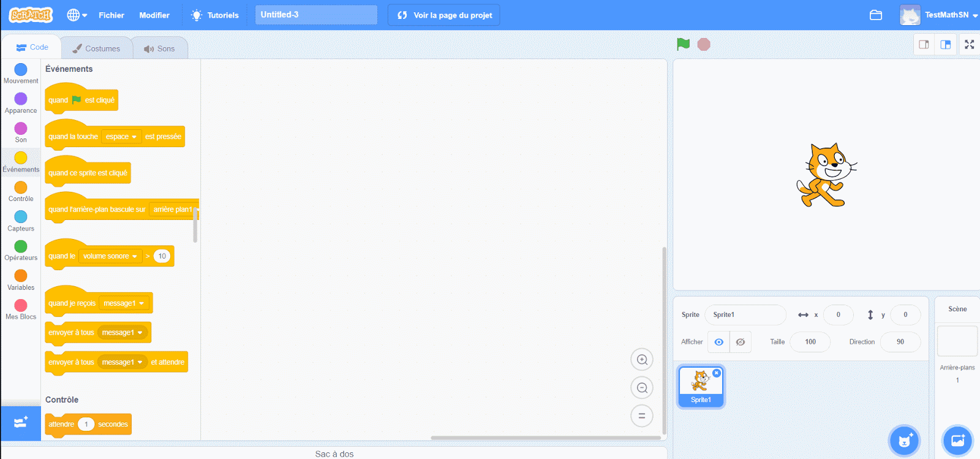Zoom in the code workspace

[642, 360]
